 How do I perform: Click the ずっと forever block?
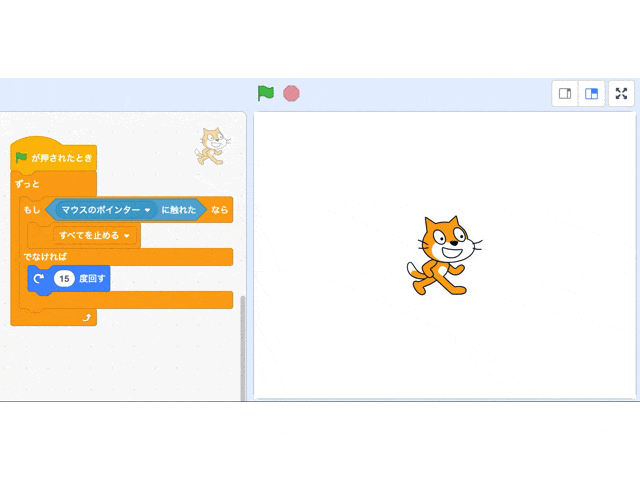tap(27, 184)
